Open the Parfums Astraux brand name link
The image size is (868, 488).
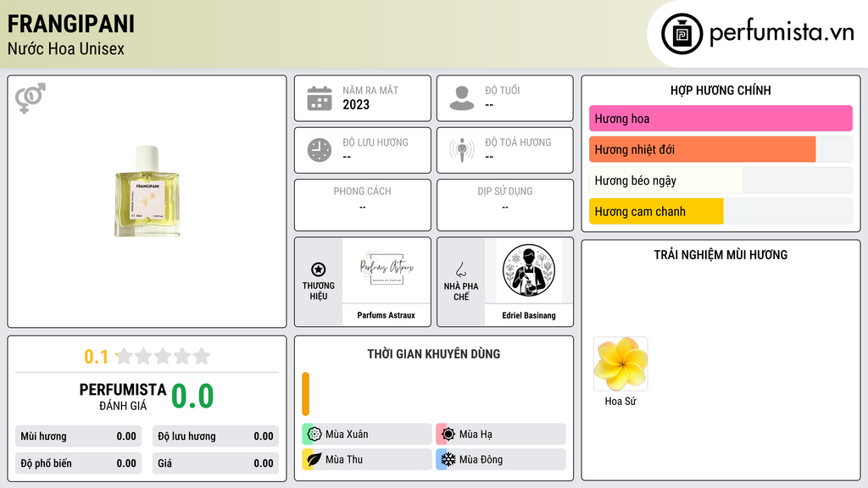tap(387, 315)
